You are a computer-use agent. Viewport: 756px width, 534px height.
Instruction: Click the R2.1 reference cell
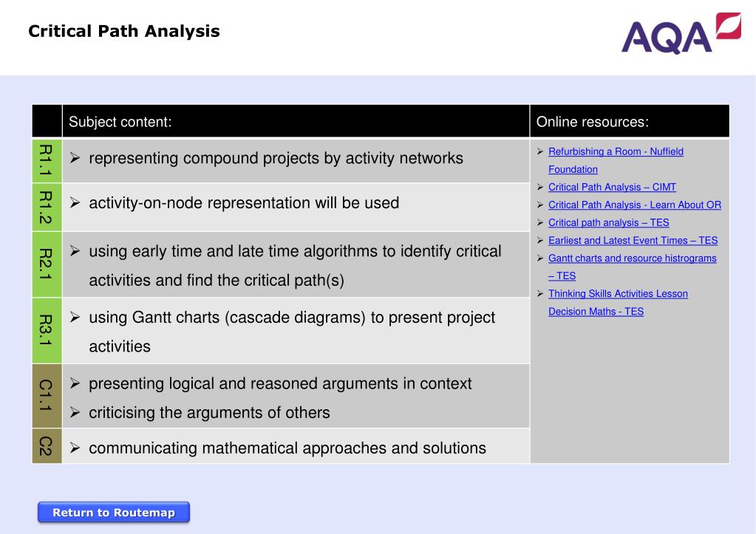tap(47, 264)
